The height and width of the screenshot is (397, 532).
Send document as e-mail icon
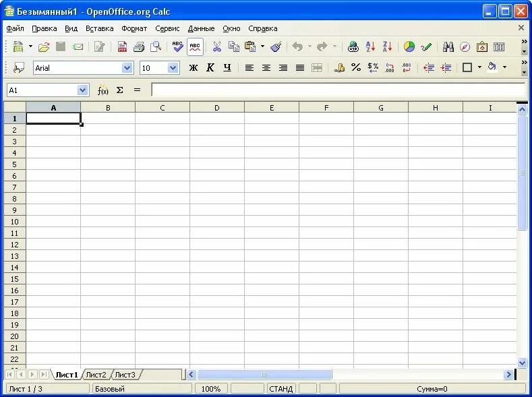pyautogui.click(x=78, y=47)
